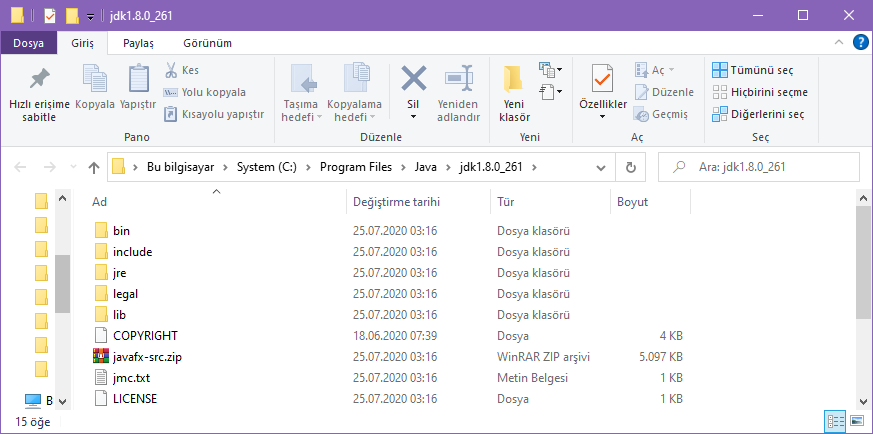Click the Yapıştır paste icon
873x434 pixels.
pyautogui.click(x=138, y=78)
